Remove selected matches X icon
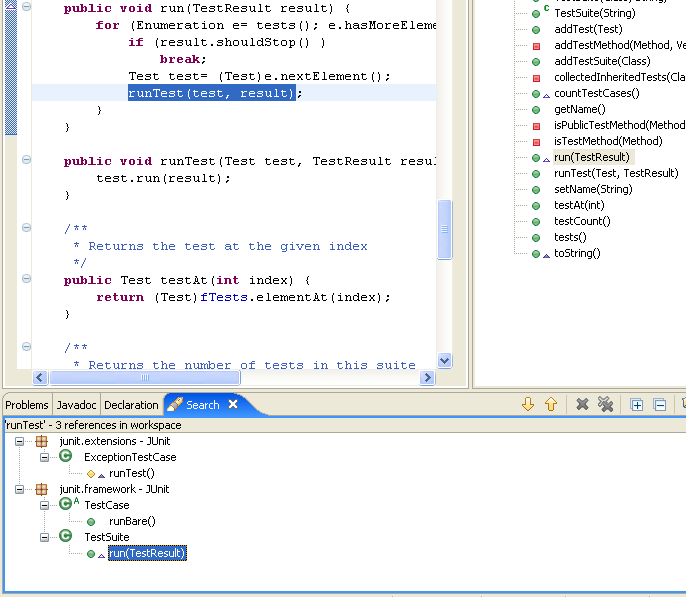Screen dimensions: 686x597 point(582,405)
